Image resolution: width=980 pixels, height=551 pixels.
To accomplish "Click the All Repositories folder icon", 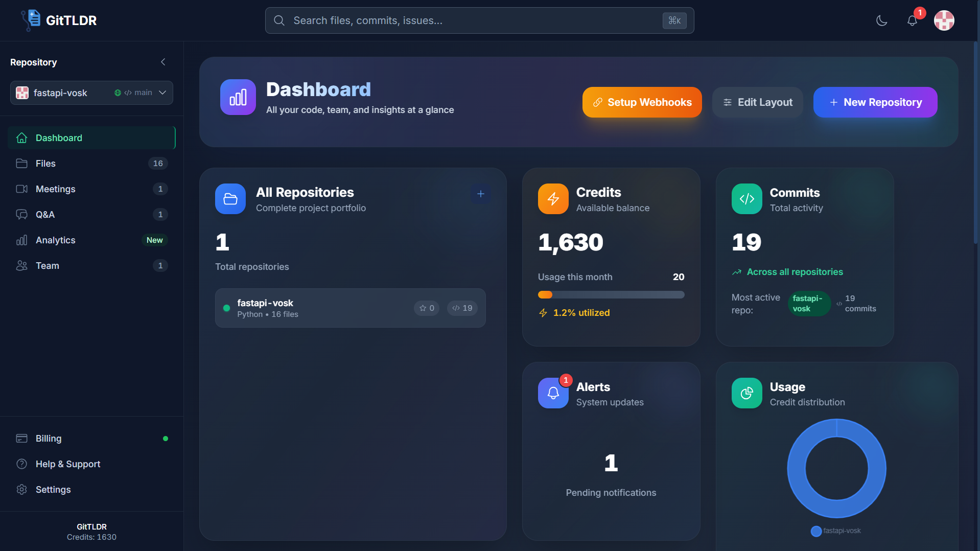I will [x=230, y=199].
